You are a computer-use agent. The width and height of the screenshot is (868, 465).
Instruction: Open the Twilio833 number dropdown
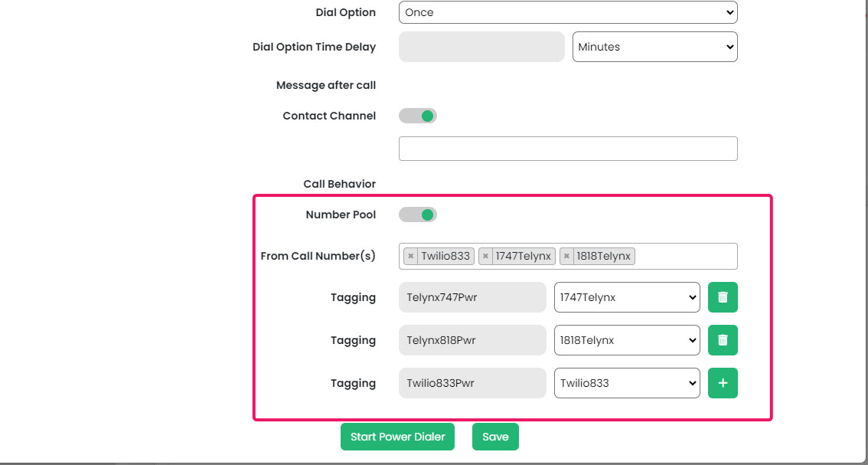(627, 383)
